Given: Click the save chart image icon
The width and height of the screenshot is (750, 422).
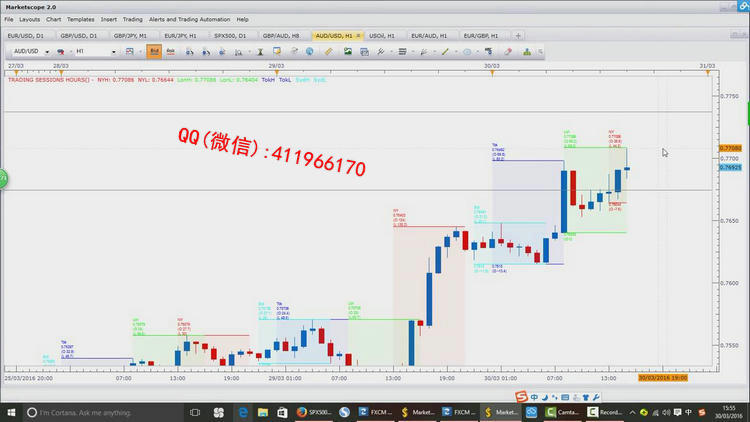Looking at the screenshot, I should tap(348, 51).
